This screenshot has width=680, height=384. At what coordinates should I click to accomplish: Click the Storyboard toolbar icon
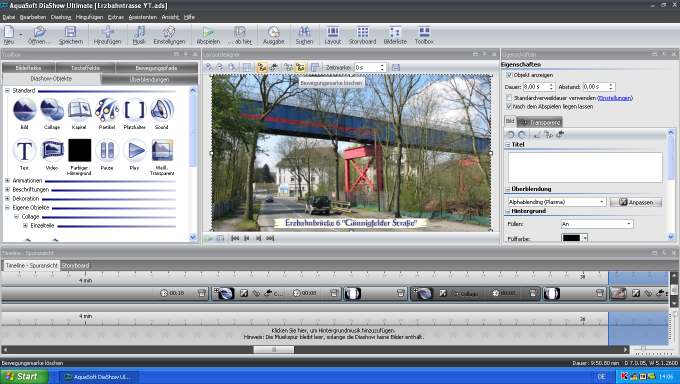point(362,35)
